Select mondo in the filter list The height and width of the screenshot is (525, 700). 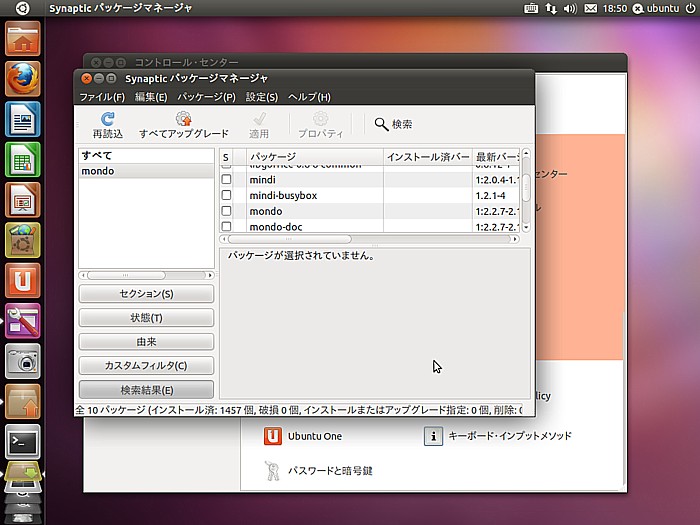point(98,171)
